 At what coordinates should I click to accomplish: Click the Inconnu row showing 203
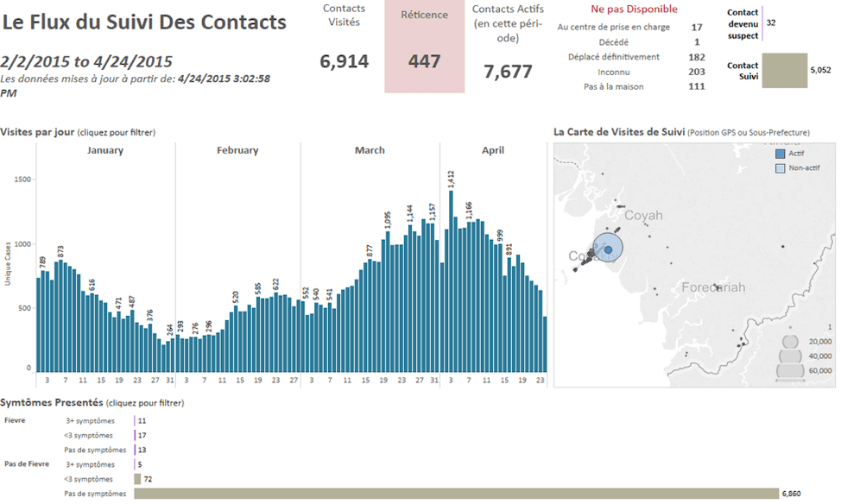(x=630, y=72)
